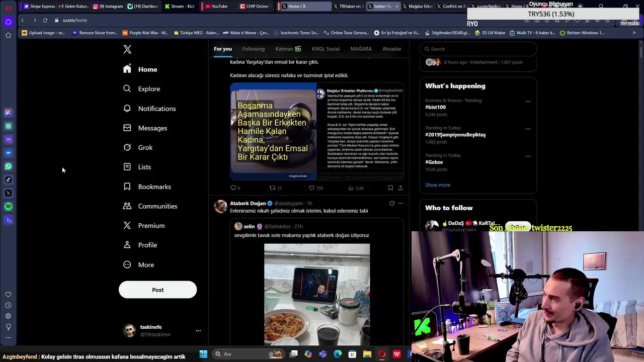Image resolution: width=644 pixels, height=362 pixels.
Task: Expand the More menu in sidebar
Action: pos(139,265)
